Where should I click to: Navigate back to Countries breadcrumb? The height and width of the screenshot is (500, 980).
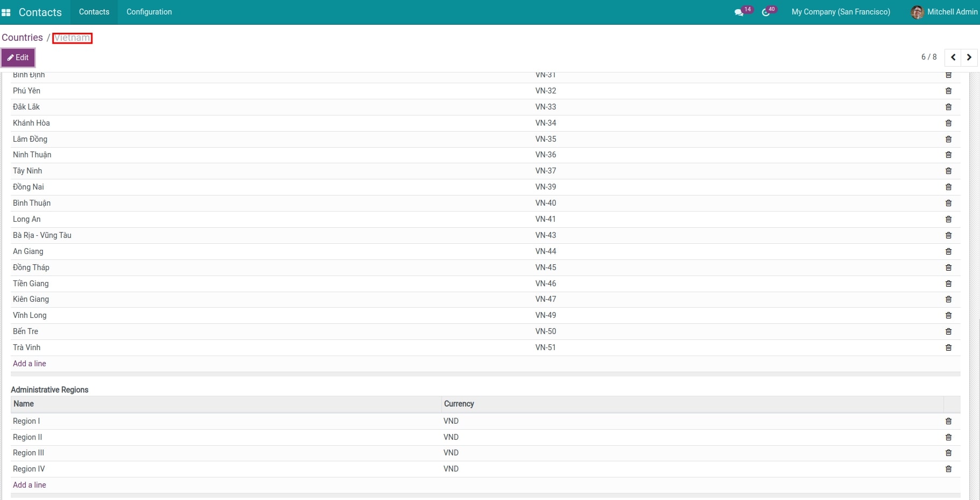click(22, 38)
